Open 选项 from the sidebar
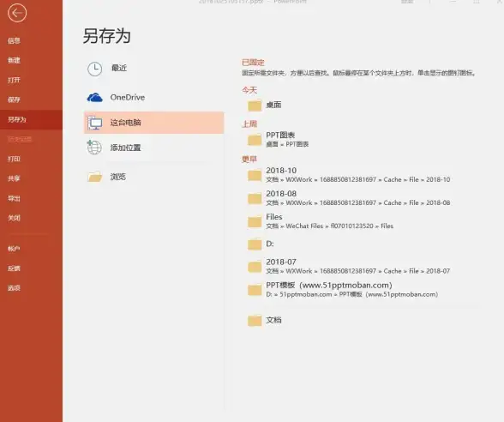 14,288
